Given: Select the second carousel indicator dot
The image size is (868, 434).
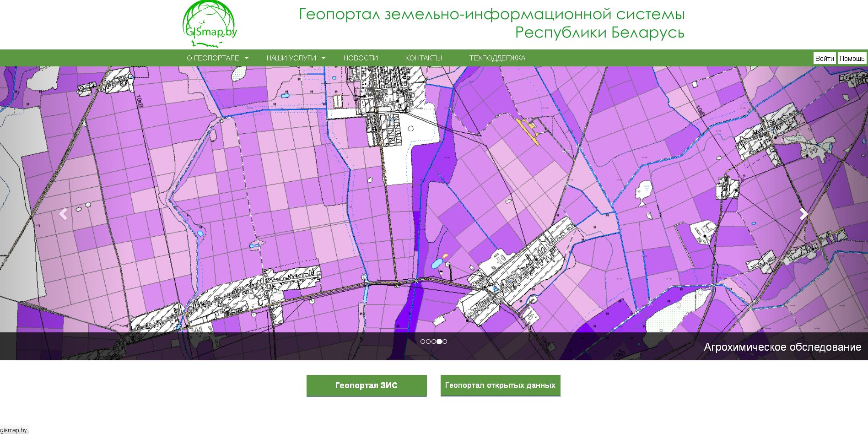Looking at the screenshot, I should tap(428, 342).
